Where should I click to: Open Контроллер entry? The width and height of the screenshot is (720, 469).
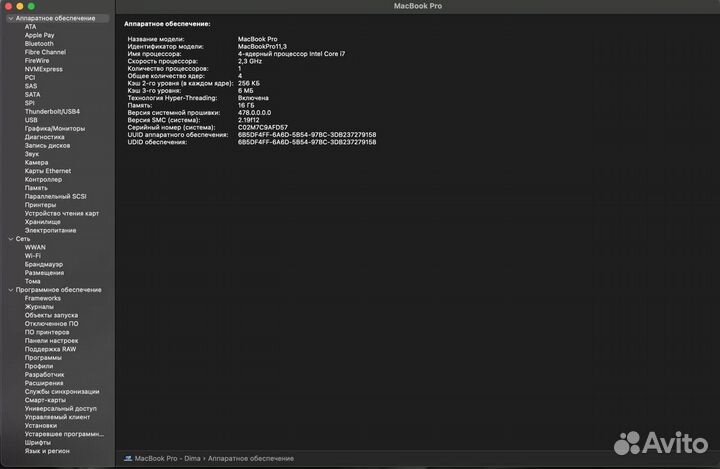[43, 180]
